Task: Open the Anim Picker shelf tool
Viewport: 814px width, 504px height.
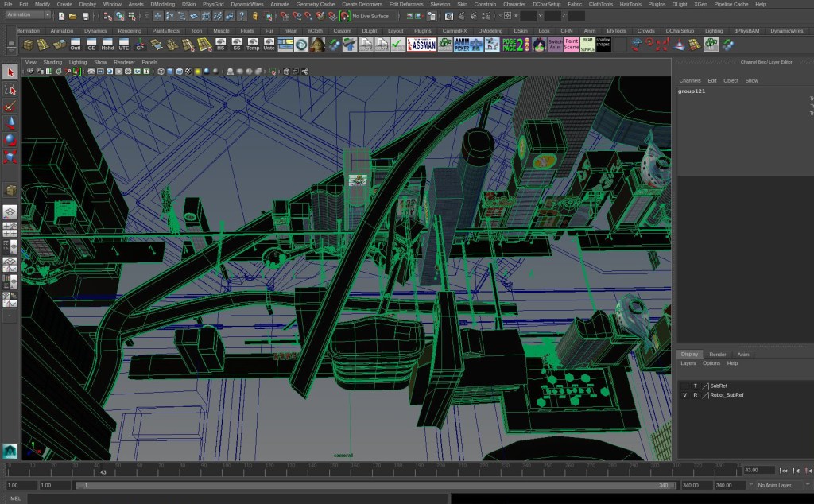Action: tap(469, 45)
